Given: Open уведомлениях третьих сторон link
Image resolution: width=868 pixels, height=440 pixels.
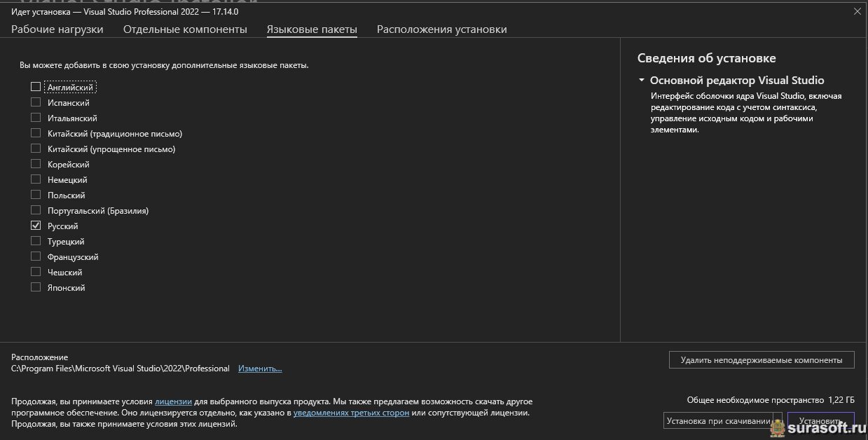Looking at the screenshot, I should (x=351, y=413).
